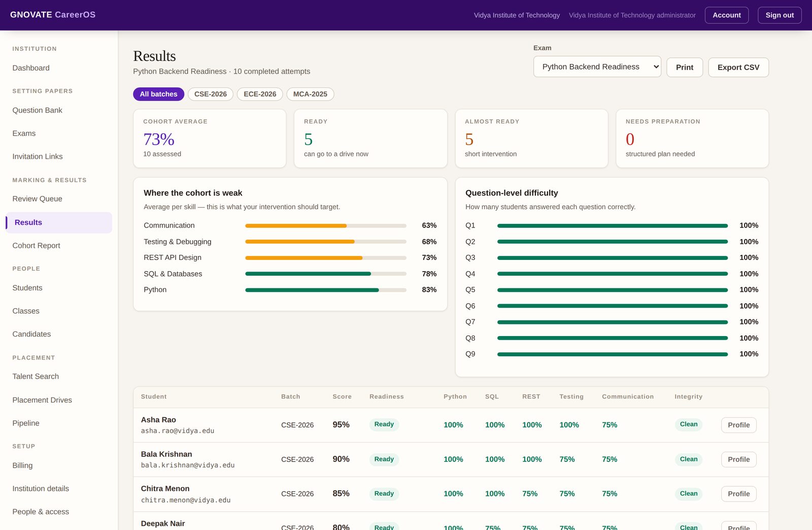
Task: Sign out of CareerOS
Action: pyautogui.click(x=780, y=15)
